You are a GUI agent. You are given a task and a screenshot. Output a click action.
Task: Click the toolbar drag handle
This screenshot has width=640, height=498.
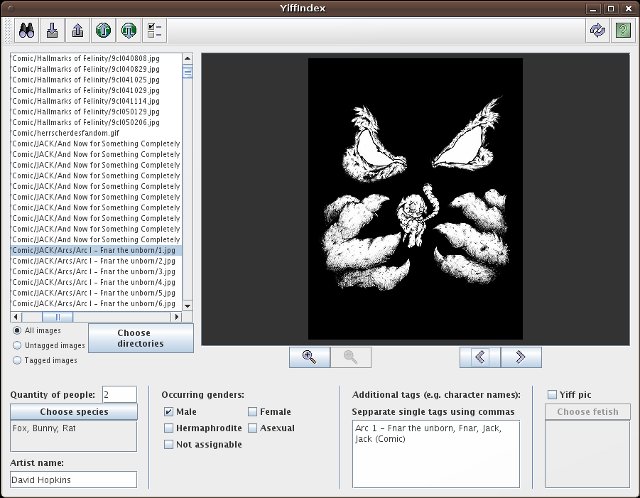tap(8, 31)
